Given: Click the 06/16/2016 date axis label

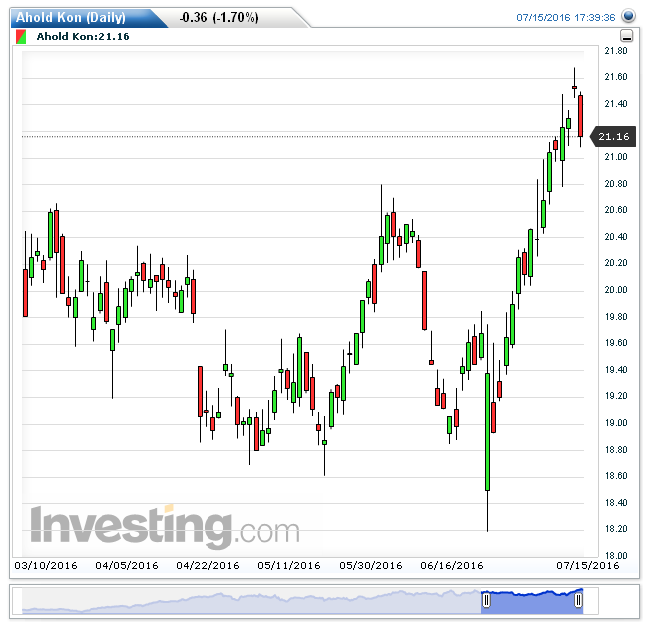Looking at the screenshot, I should pyautogui.click(x=452, y=565).
